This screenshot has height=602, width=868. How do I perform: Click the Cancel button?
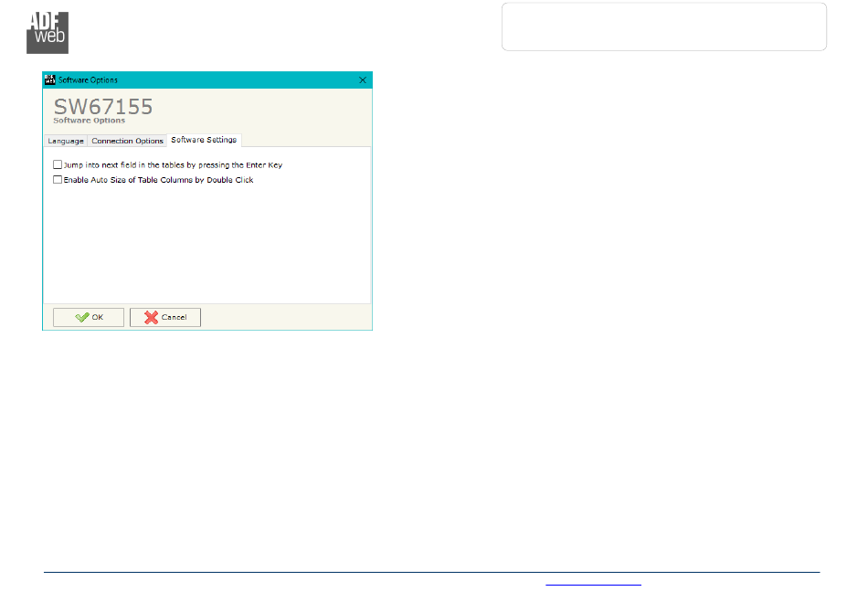tap(165, 318)
